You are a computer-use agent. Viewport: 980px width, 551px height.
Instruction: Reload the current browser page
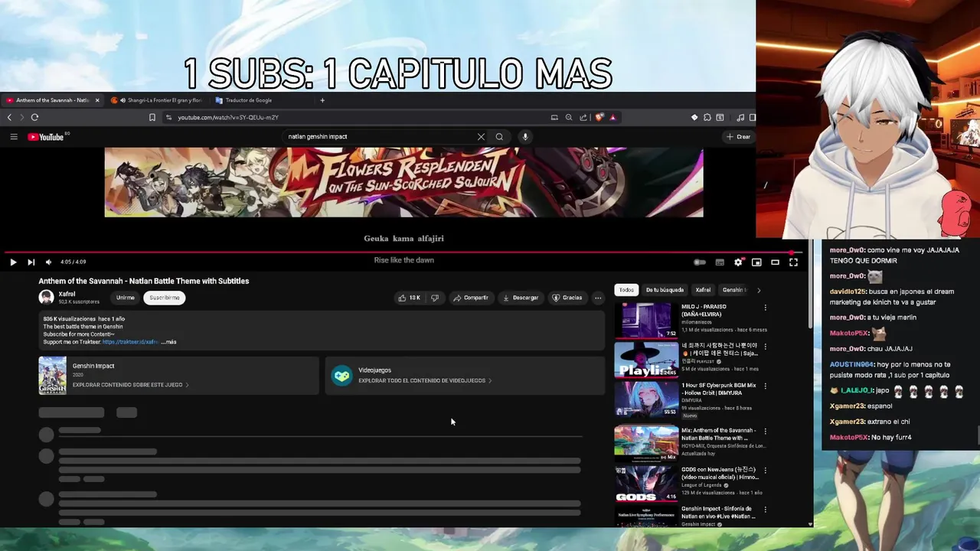[x=34, y=117]
